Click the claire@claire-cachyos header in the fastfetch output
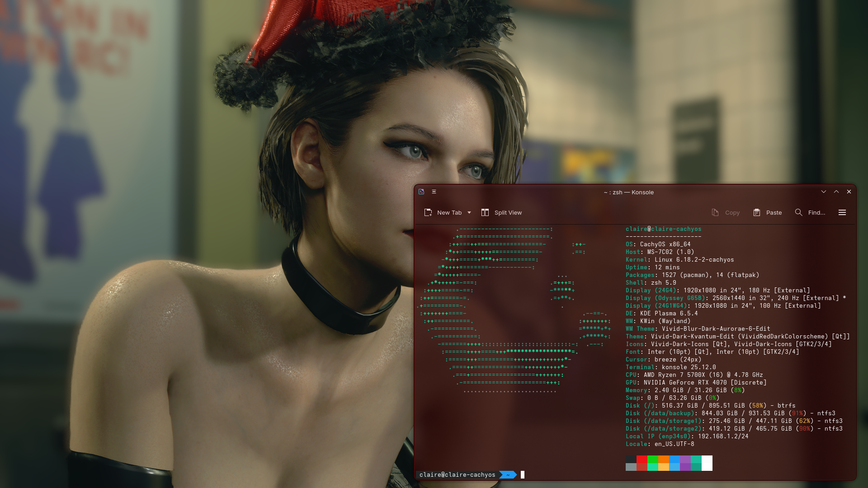 (x=664, y=229)
